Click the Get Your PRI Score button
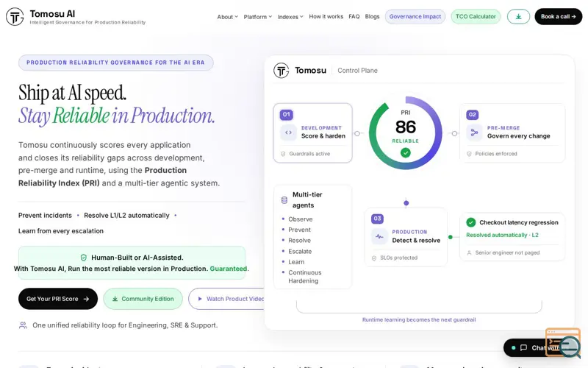 tap(58, 299)
